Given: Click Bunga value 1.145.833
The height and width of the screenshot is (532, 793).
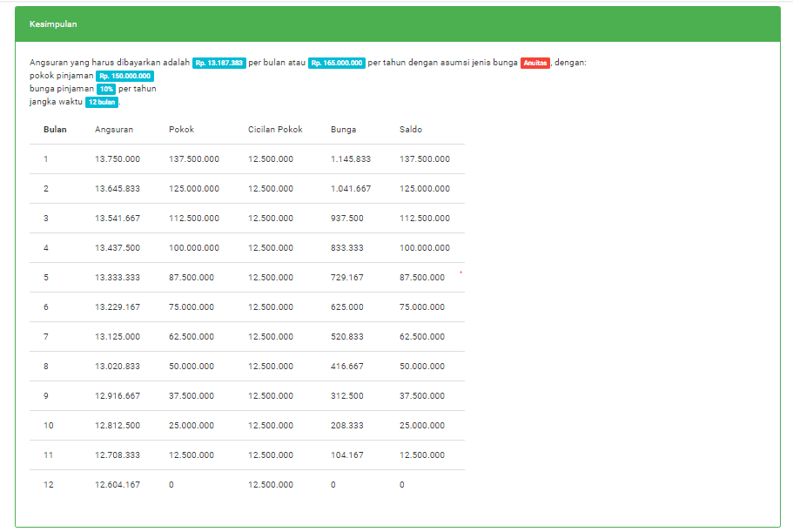Looking at the screenshot, I should pyautogui.click(x=351, y=158).
